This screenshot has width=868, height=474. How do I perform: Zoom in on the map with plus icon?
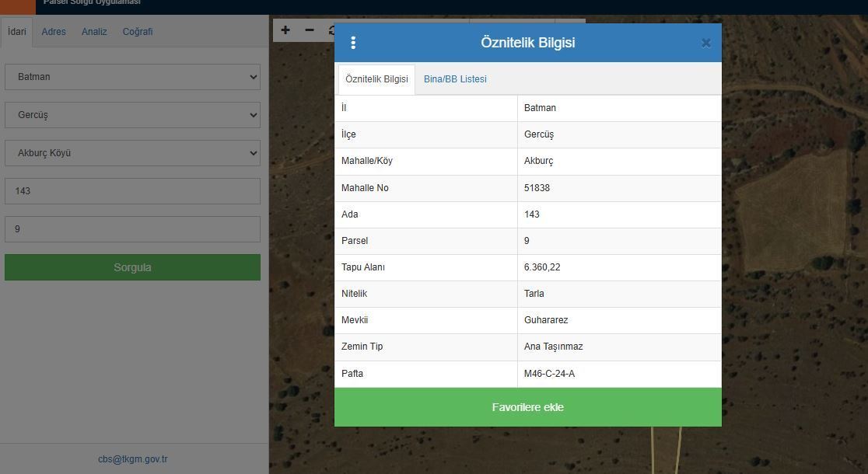click(x=285, y=30)
